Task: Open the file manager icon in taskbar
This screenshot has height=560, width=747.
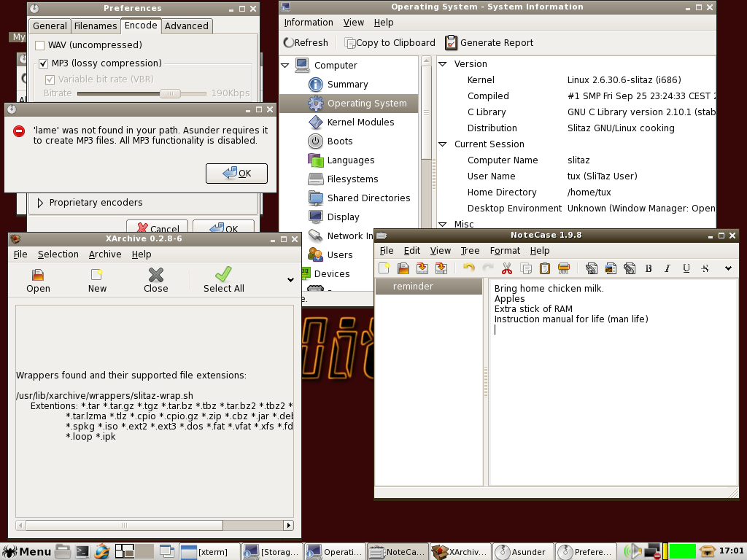Action: 63,551
